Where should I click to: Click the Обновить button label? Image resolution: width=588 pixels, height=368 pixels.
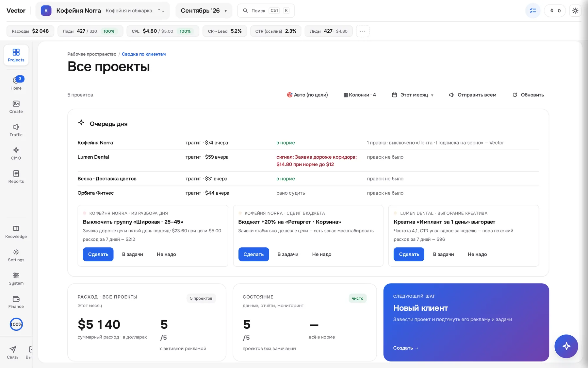pos(532,95)
